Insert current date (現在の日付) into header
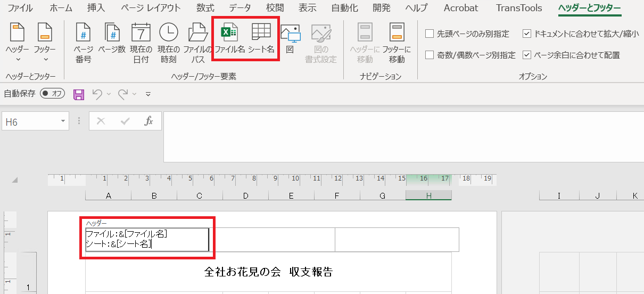 (x=141, y=43)
